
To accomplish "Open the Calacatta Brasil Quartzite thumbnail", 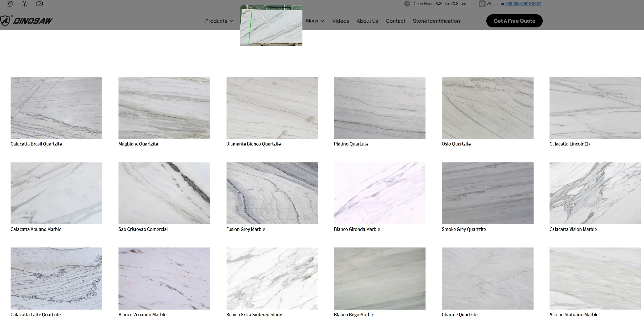I will (57, 108).
